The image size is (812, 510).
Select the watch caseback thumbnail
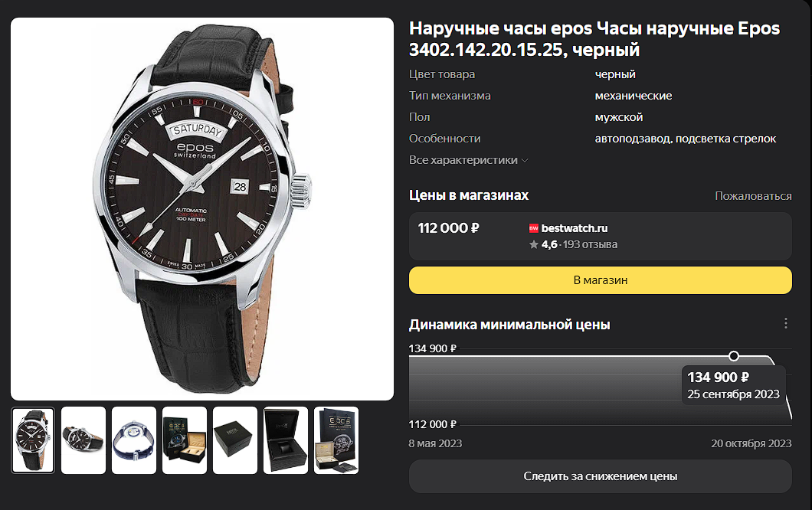click(133, 440)
